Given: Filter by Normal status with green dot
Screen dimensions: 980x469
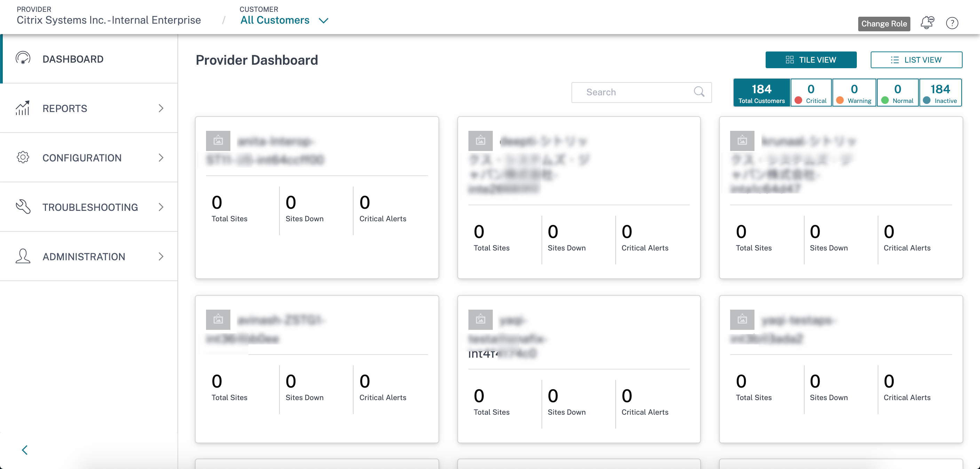Looking at the screenshot, I should pyautogui.click(x=898, y=93).
